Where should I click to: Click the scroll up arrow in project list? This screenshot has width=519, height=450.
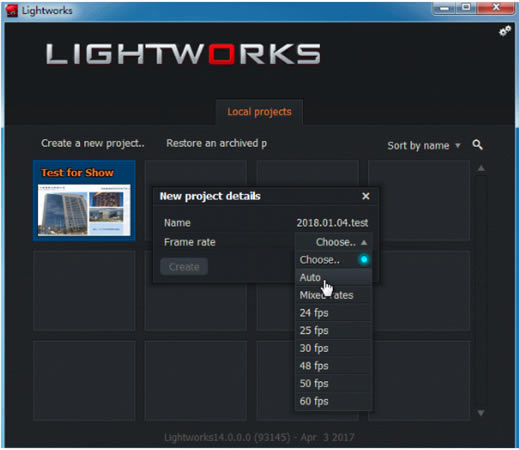(481, 168)
